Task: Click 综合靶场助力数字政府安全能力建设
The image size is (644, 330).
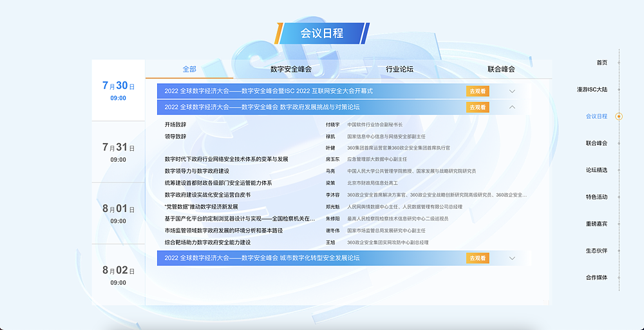Action: [x=207, y=242]
